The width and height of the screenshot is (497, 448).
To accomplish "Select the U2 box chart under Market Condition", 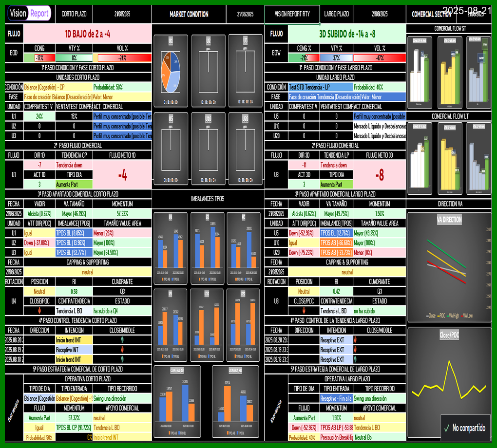I will (x=208, y=71).
